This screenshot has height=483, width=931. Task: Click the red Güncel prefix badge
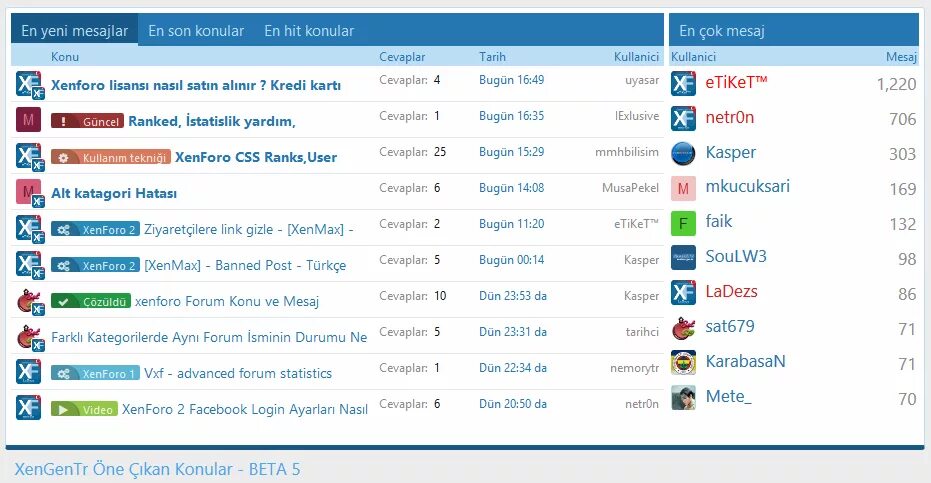(87, 121)
